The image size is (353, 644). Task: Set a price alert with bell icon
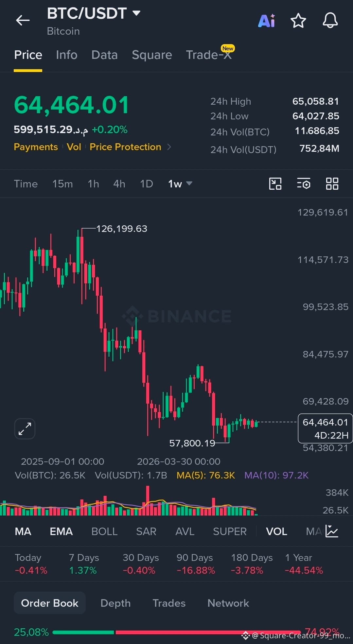pyautogui.click(x=330, y=21)
